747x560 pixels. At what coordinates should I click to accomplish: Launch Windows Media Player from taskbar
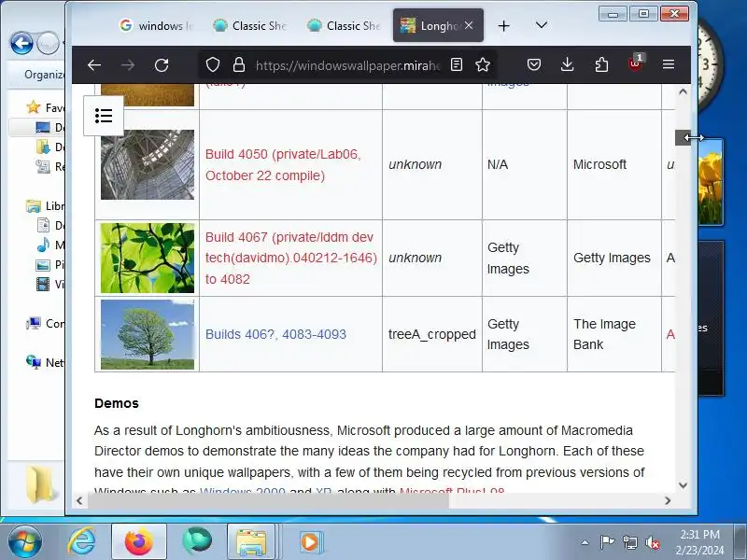click(x=311, y=542)
